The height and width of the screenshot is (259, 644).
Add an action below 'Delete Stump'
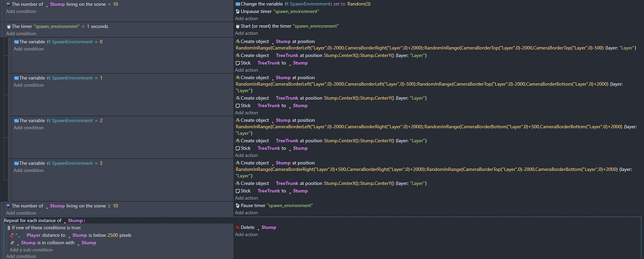click(247, 234)
